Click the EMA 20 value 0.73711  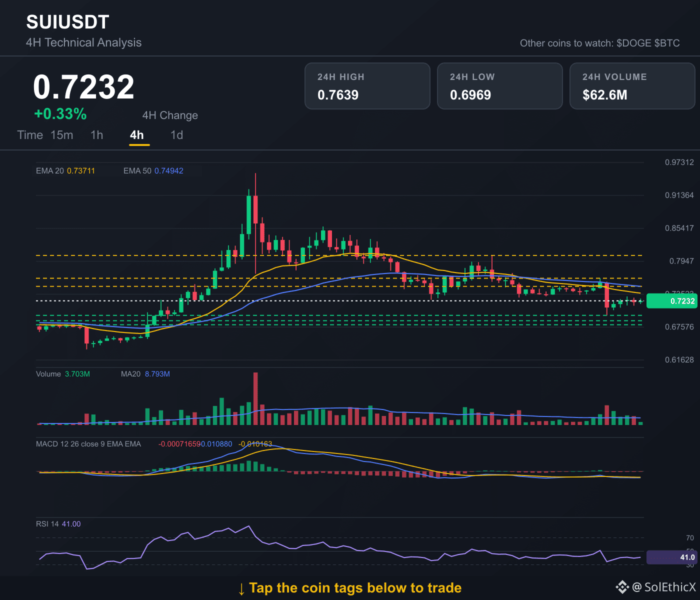[x=81, y=171]
